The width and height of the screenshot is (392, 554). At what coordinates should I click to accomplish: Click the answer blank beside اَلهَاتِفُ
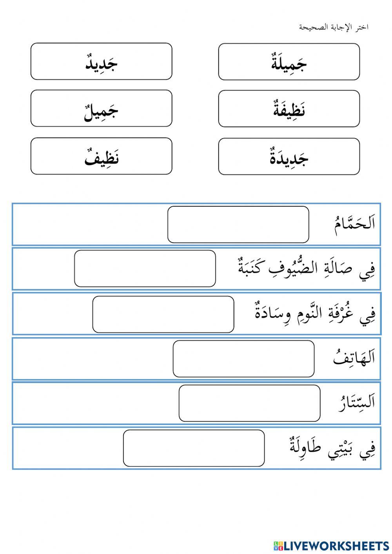point(243,359)
